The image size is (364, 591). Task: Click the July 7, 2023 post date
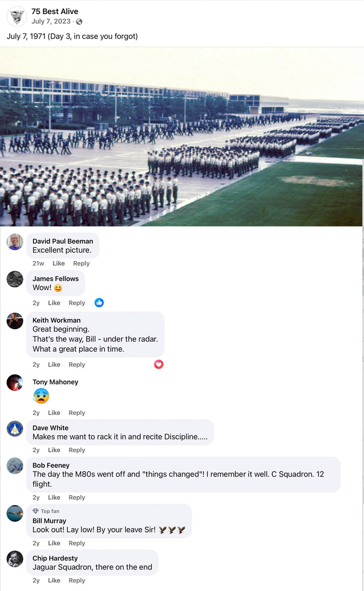pyautogui.click(x=51, y=21)
